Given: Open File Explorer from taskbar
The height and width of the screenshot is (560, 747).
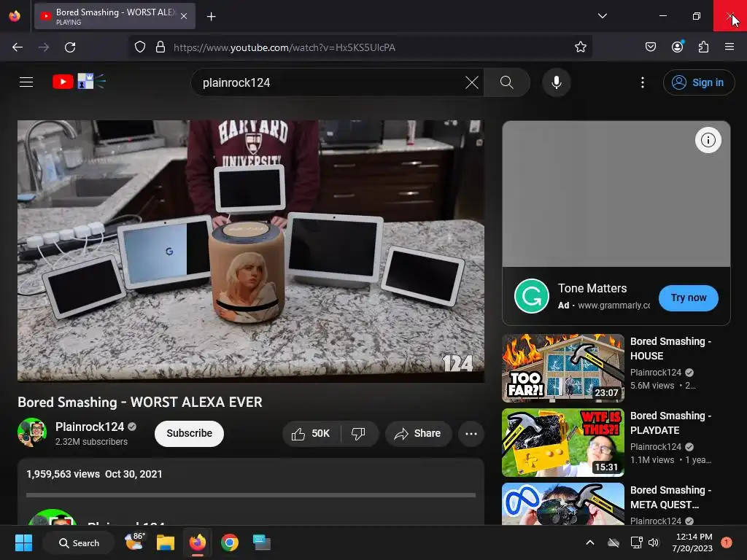Looking at the screenshot, I should pyautogui.click(x=166, y=542).
